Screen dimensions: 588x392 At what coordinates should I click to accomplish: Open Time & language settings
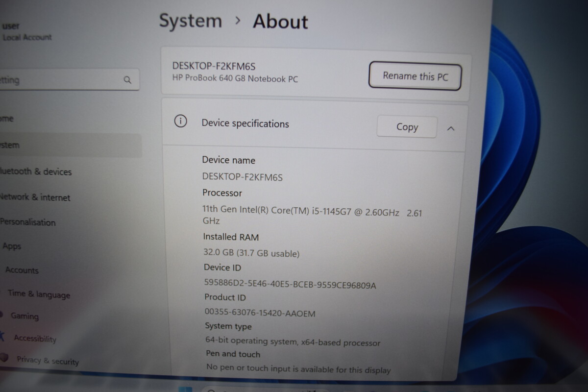pyautogui.click(x=39, y=294)
